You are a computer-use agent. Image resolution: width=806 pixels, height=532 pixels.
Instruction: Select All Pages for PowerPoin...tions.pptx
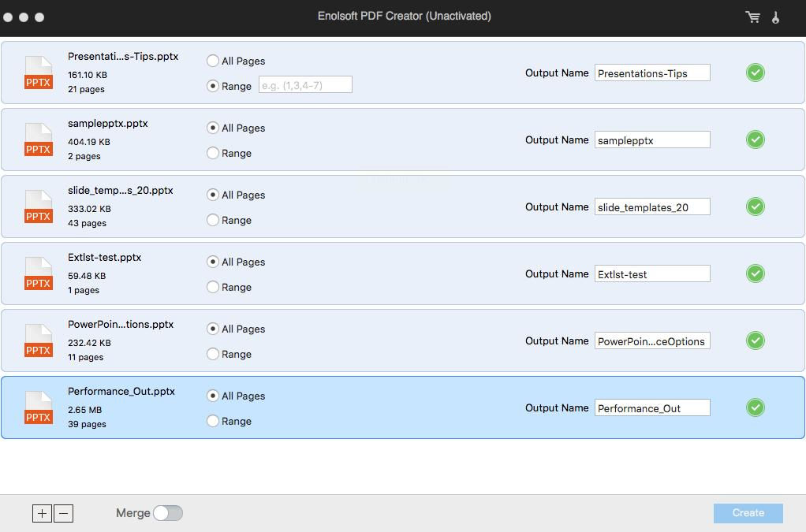pos(213,329)
